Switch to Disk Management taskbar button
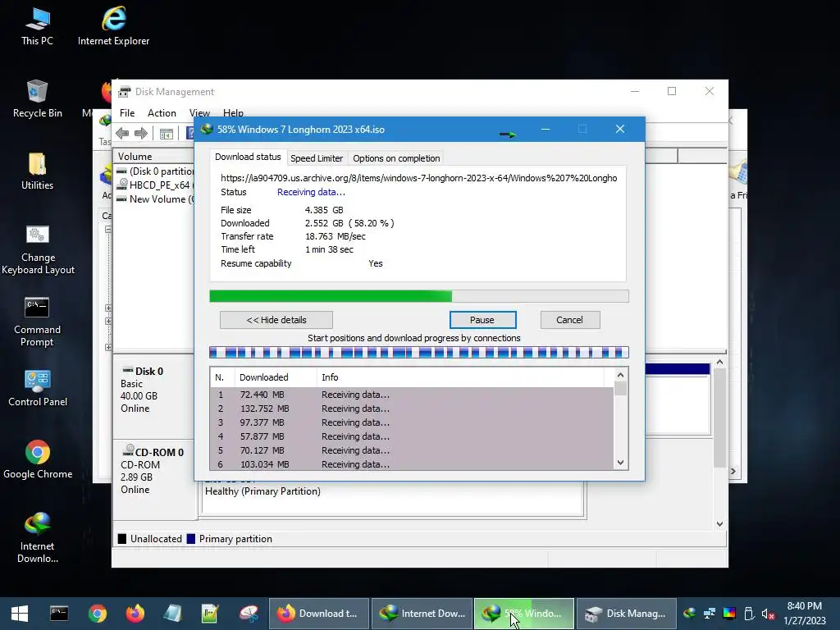The height and width of the screenshot is (630, 840). pyautogui.click(x=626, y=614)
